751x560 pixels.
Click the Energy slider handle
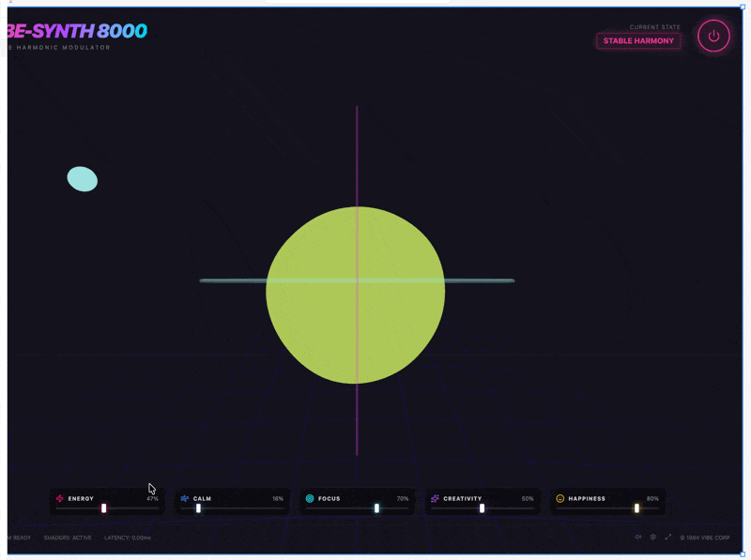pyautogui.click(x=104, y=508)
